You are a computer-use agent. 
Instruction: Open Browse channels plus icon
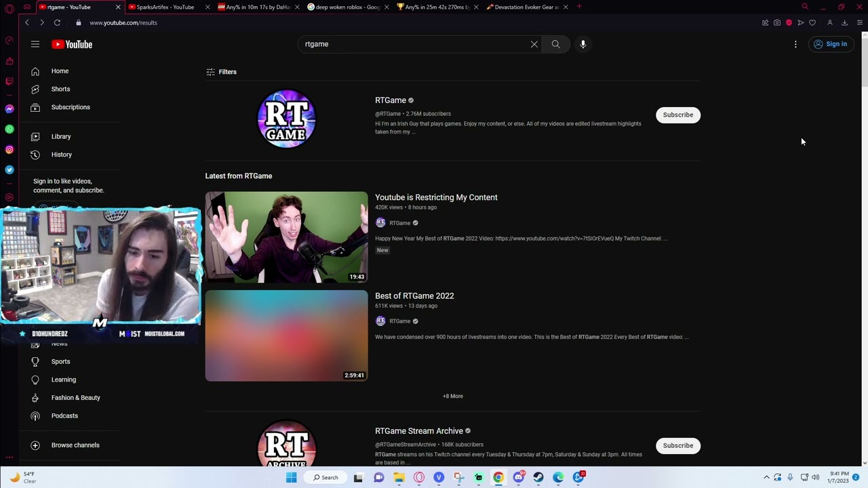pos(35,445)
